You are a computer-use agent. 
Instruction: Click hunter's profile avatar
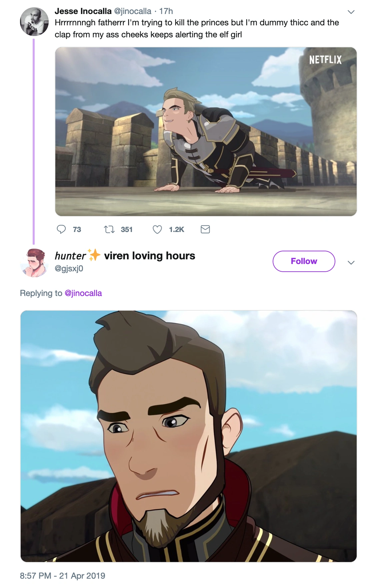pyautogui.click(x=34, y=263)
